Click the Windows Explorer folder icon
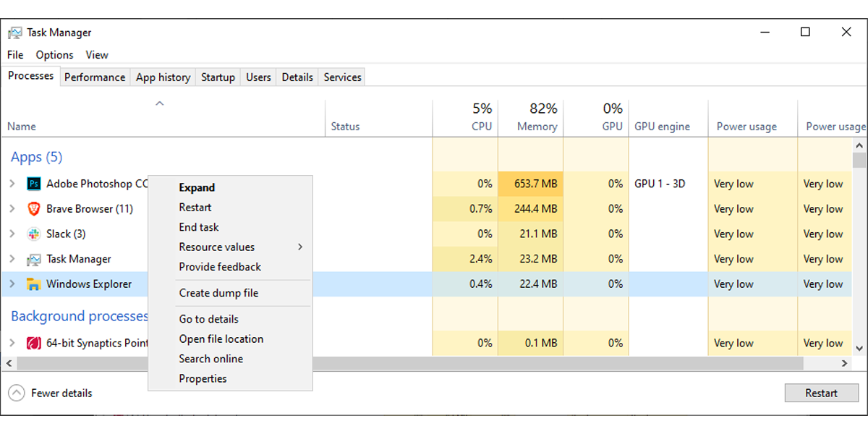Image resolution: width=868 pixels, height=434 pixels. (x=33, y=284)
